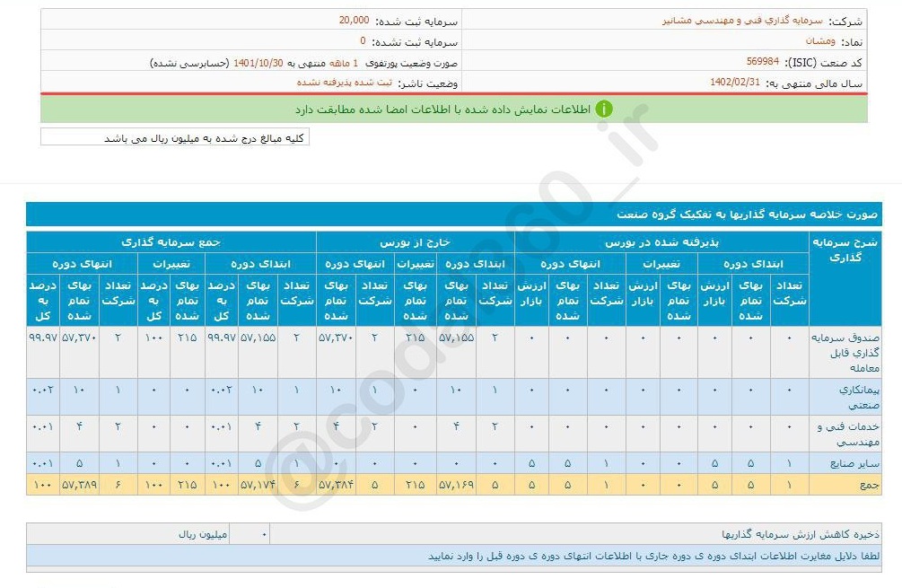Screen dimensions: 902x588
Task: Click the fiscal year end date 1402/02/31
Action: pyautogui.click(x=734, y=82)
